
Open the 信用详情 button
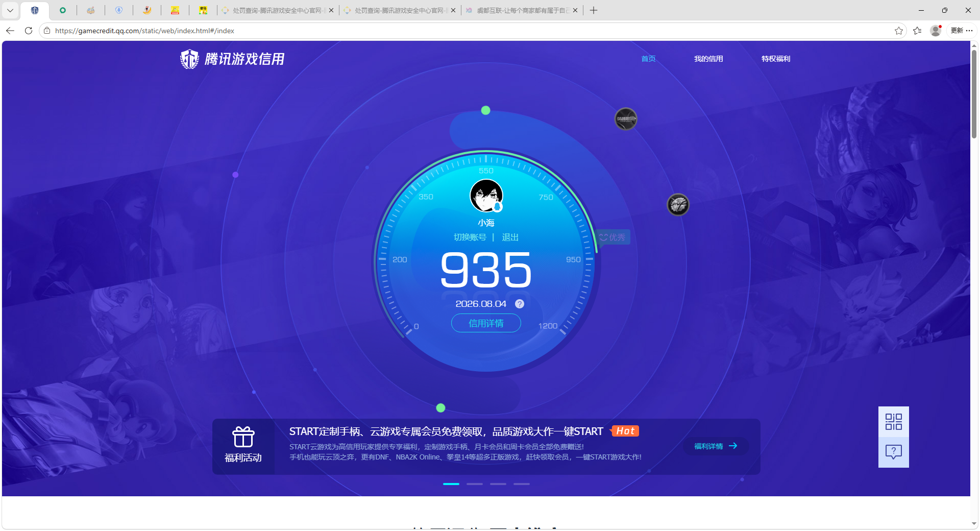[x=486, y=323]
